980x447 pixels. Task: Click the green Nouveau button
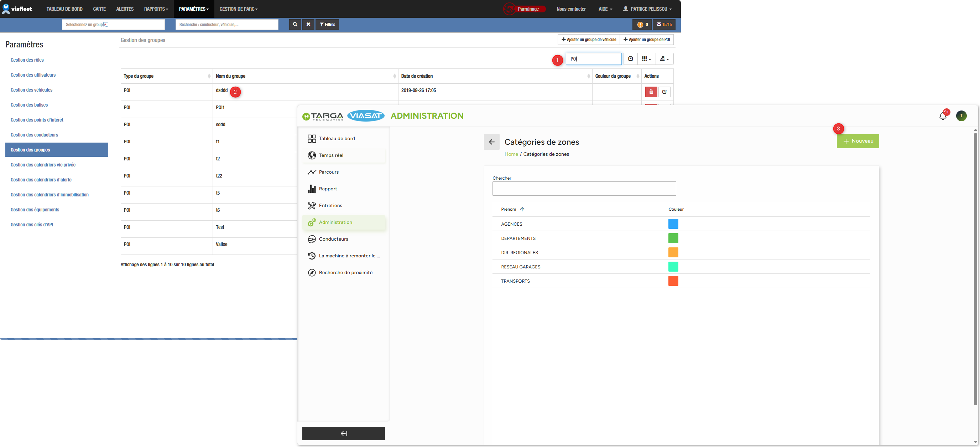click(x=857, y=141)
